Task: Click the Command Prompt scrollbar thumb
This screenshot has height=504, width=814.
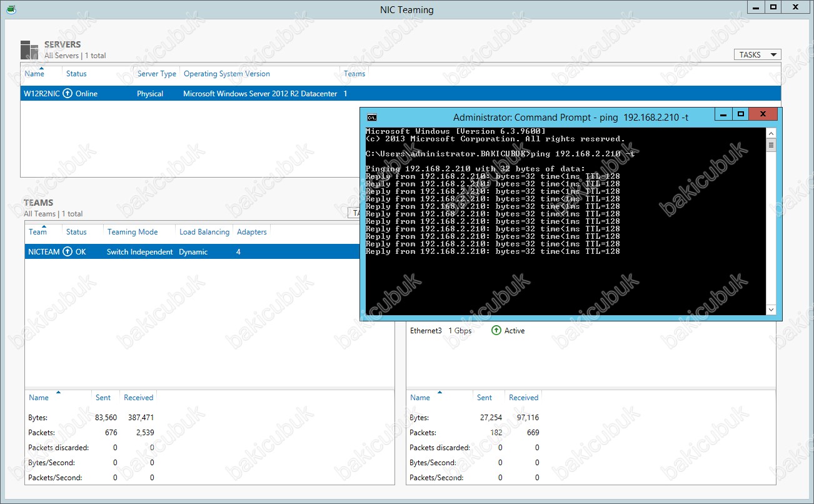Action: 771,146
